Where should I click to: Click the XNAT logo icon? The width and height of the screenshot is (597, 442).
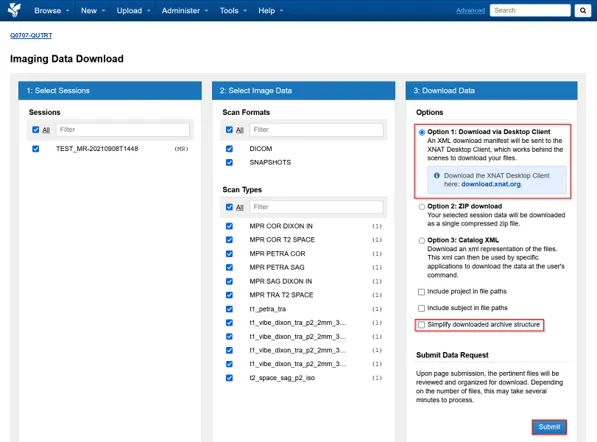tap(14, 10)
